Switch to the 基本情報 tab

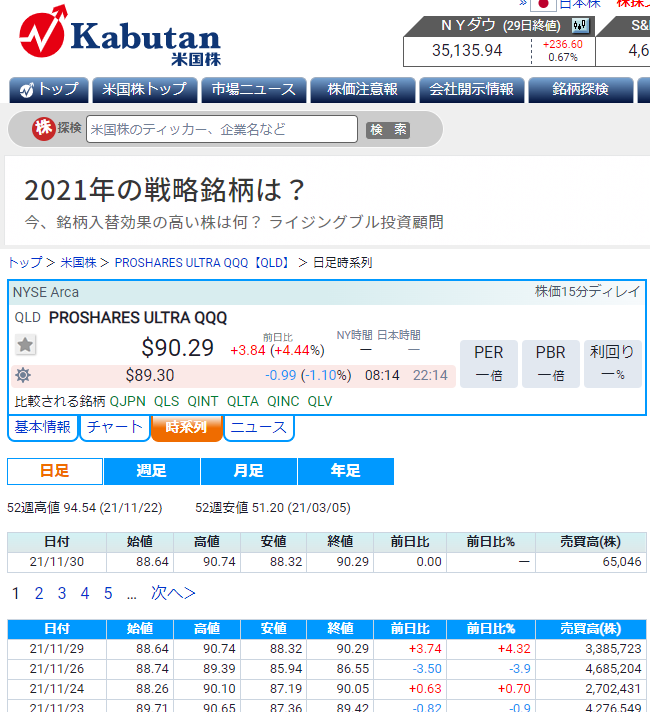coord(43,427)
